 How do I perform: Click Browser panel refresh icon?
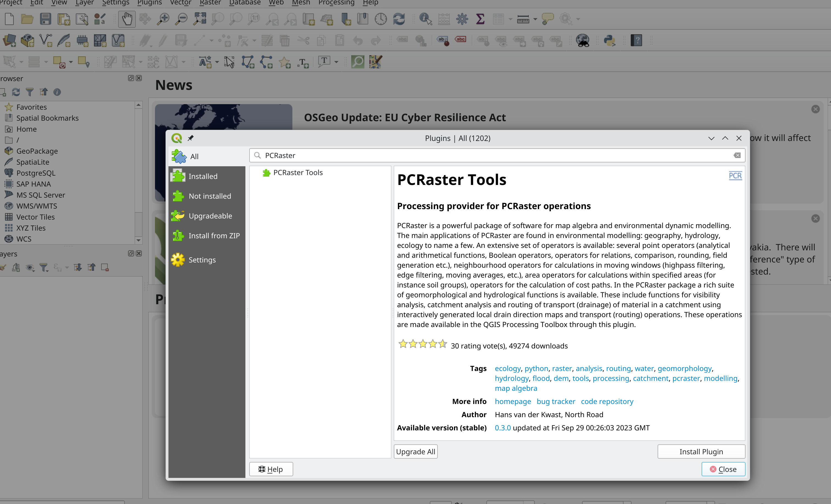click(16, 92)
